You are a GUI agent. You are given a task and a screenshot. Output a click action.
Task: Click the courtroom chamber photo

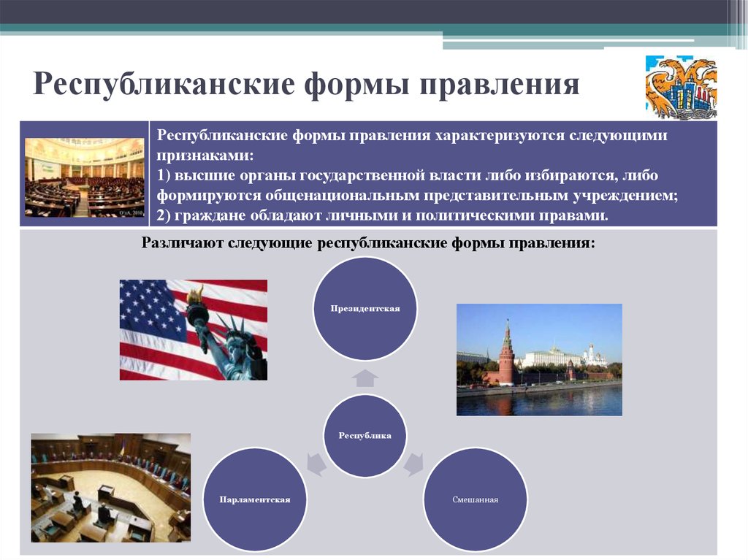coord(111,488)
